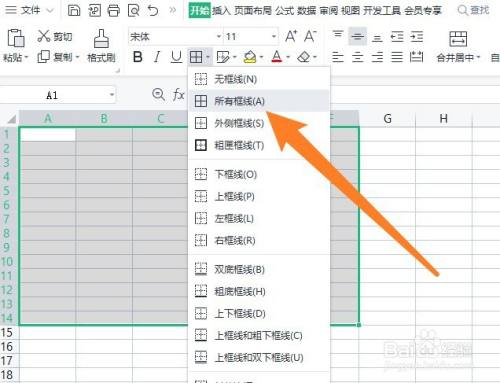
Task: Click the Save icon in quick access bar
Action: click(x=74, y=10)
